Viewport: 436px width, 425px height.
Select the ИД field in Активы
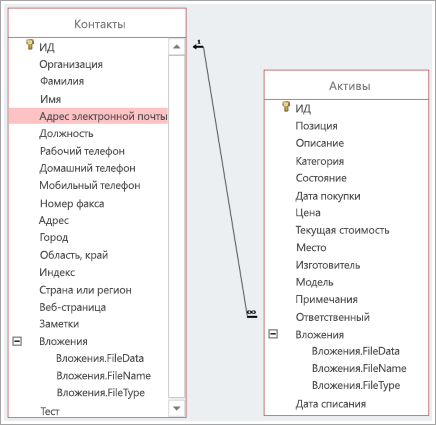coord(303,109)
